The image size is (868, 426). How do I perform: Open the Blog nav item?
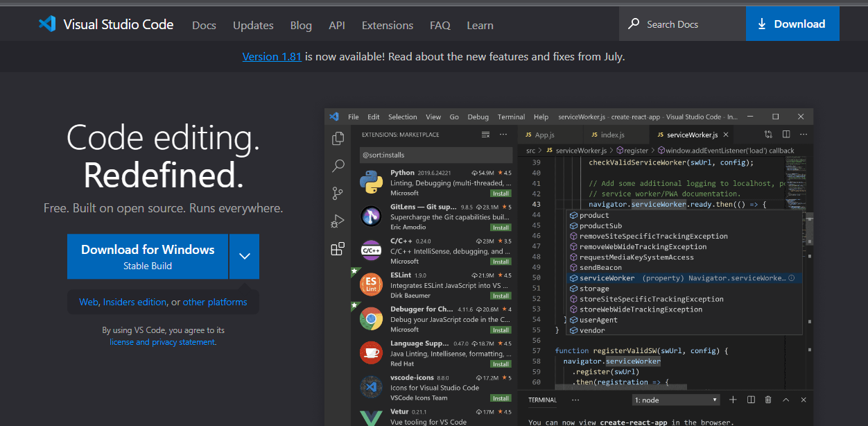click(301, 25)
